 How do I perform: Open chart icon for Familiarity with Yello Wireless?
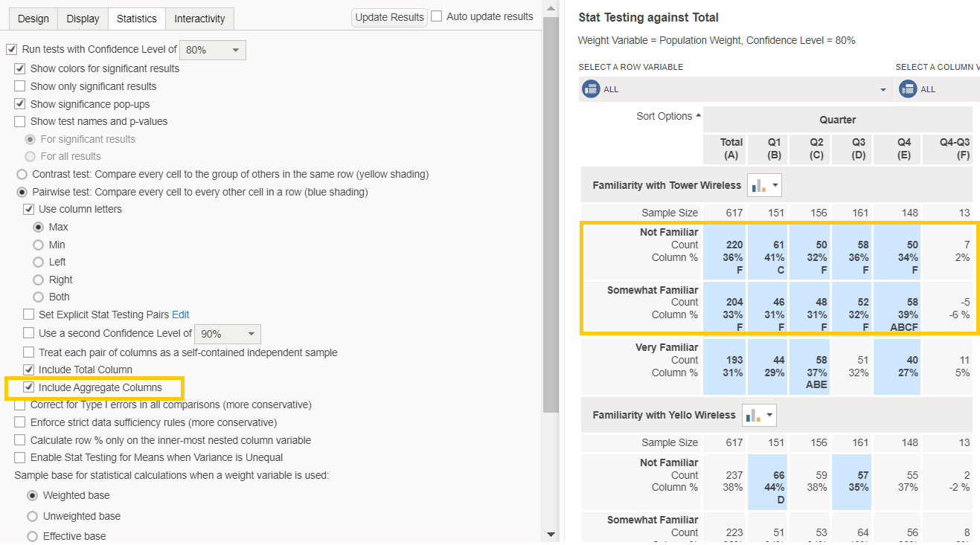coord(753,415)
